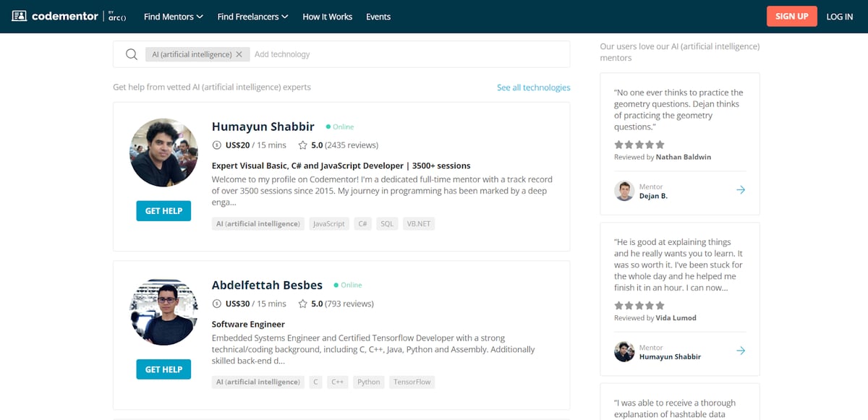Open Humayun Shabbir's large profile photo
Viewport: 868px width, 420px height.
coord(163,153)
